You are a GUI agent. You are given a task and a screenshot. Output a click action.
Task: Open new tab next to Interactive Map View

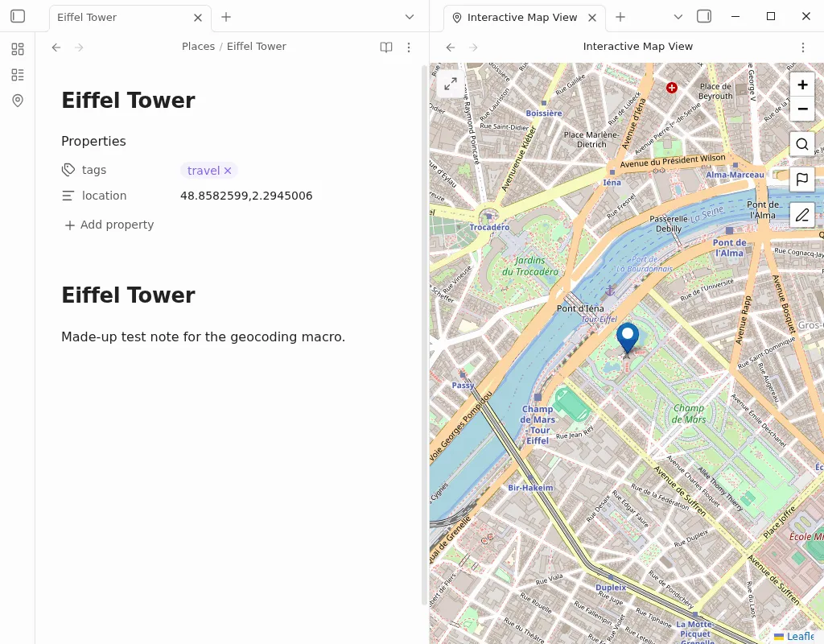click(620, 17)
